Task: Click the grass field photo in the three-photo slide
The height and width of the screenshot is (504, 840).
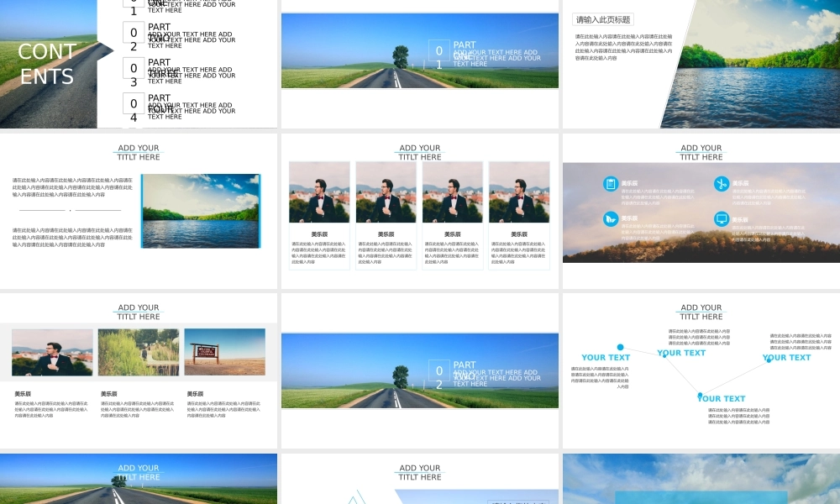Action: point(139,352)
